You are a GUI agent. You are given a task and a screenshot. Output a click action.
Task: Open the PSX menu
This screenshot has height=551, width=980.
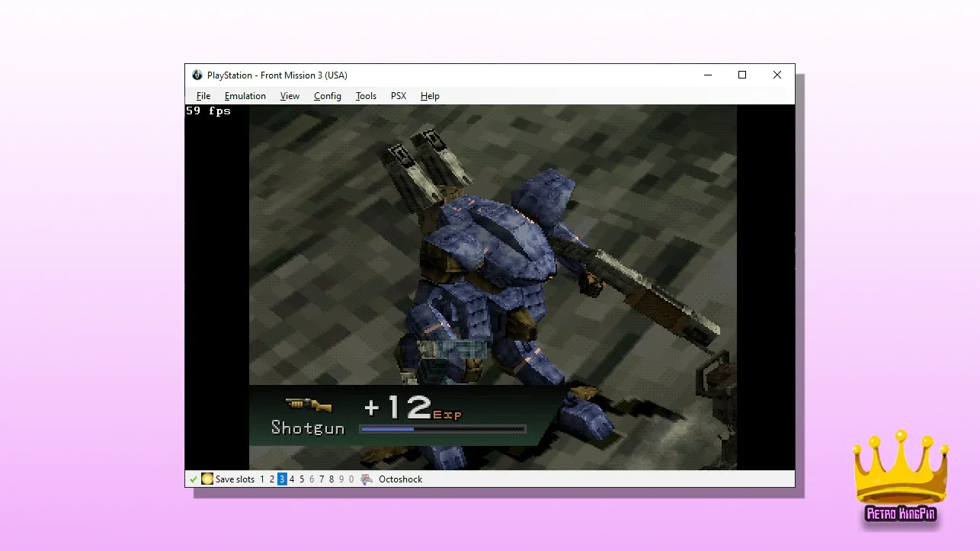point(399,96)
